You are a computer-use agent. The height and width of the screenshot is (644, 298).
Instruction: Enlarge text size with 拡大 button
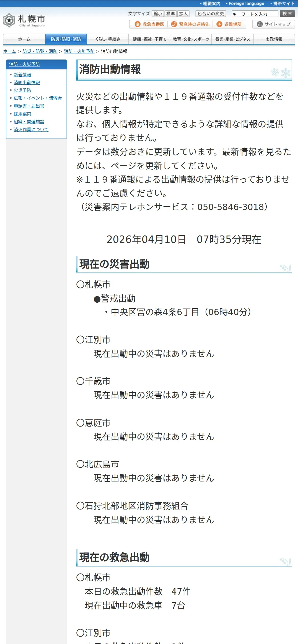pos(183,14)
